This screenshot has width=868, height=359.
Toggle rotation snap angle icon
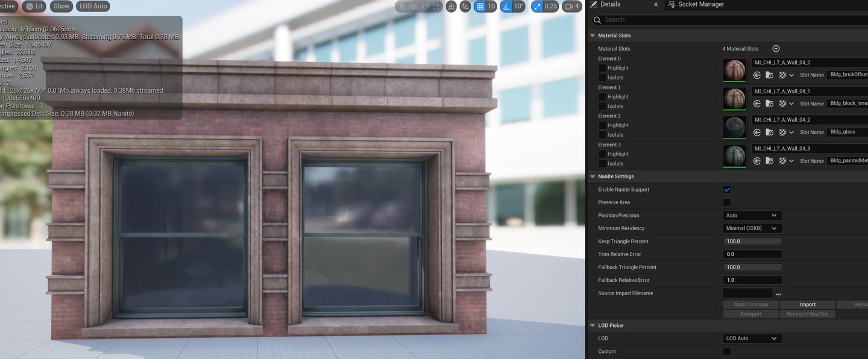[x=507, y=7]
